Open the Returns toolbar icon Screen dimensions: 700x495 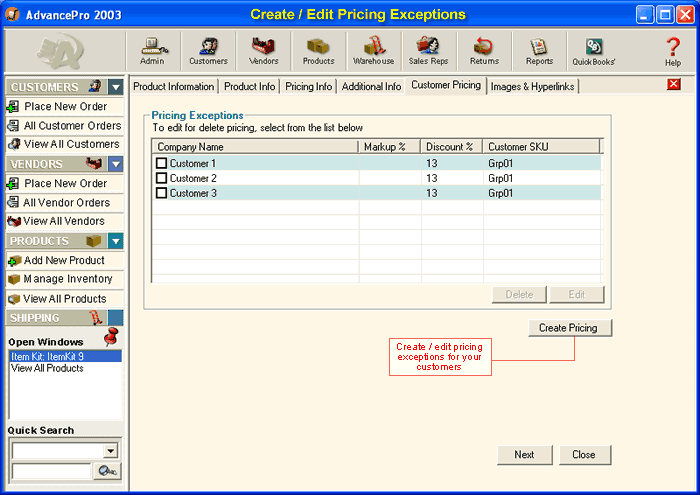484,51
